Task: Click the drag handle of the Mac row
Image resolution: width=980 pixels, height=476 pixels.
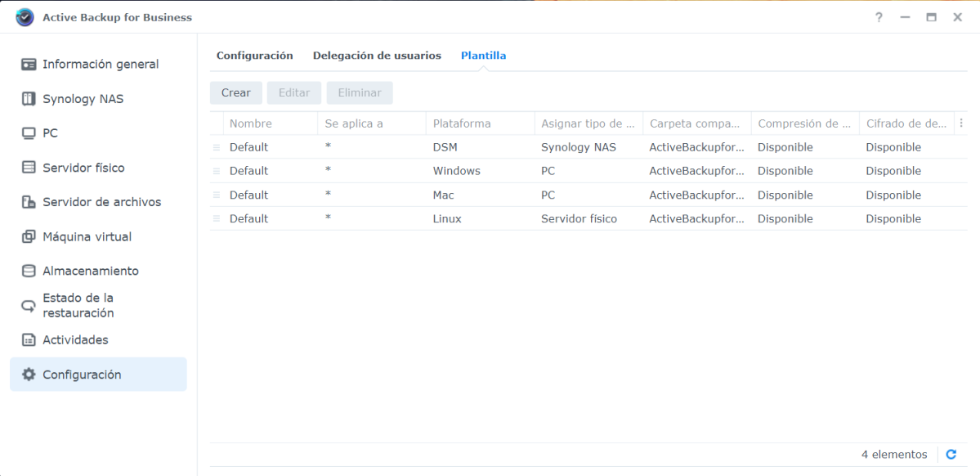Action: (217, 195)
